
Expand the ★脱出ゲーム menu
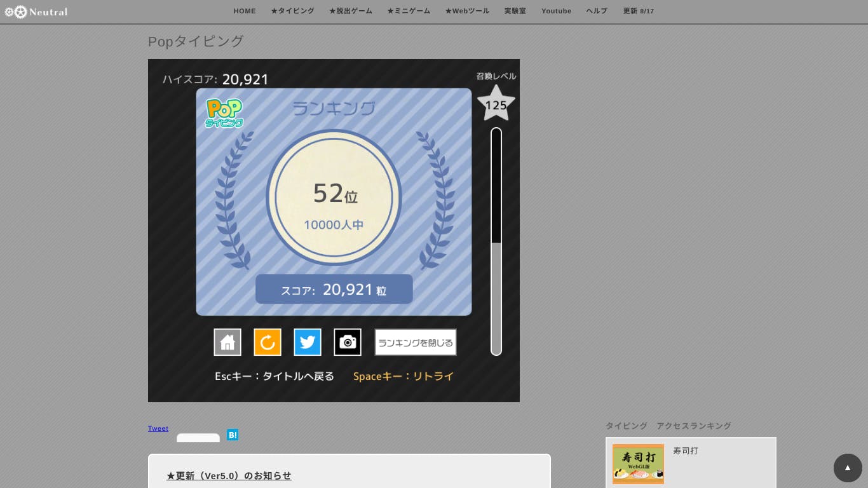351,11
